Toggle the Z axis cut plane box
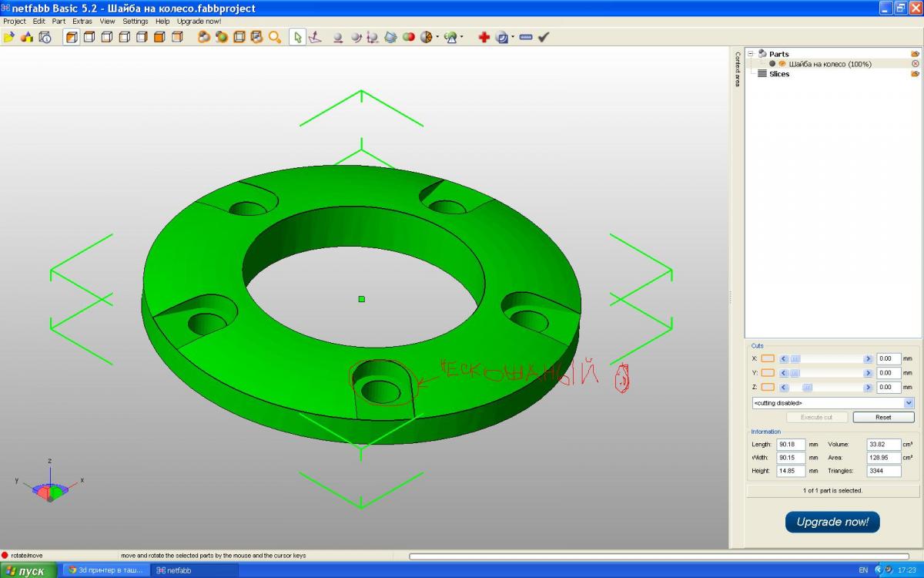The height and width of the screenshot is (578, 924). coord(768,387)
